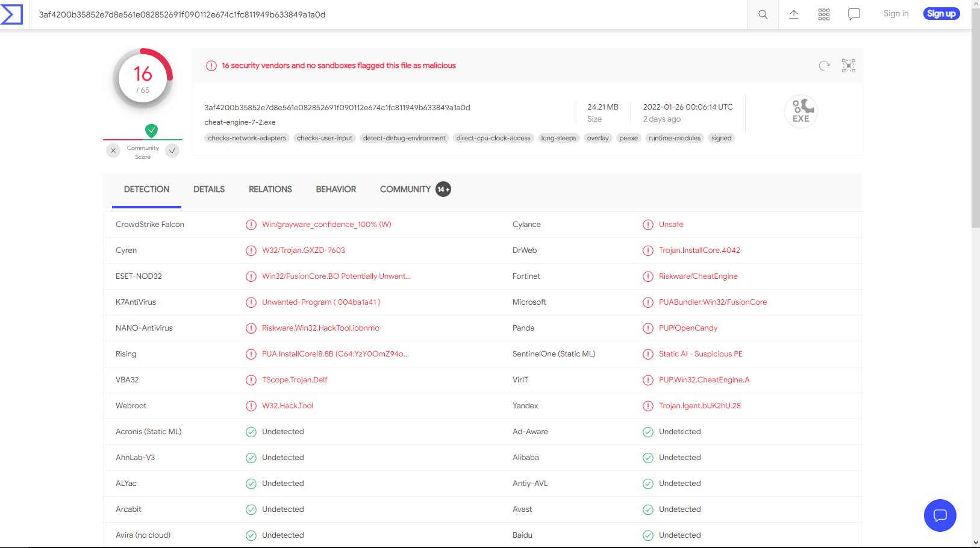
Task: Open the similar files graph icon
Action: tap(849, 66)
